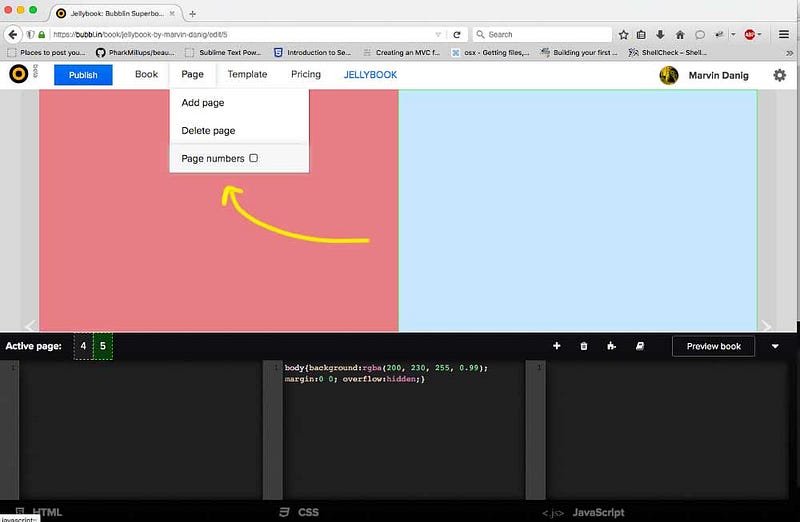
Task: Open the ShellCheck bookmark
Action: [x=668, y=53]
